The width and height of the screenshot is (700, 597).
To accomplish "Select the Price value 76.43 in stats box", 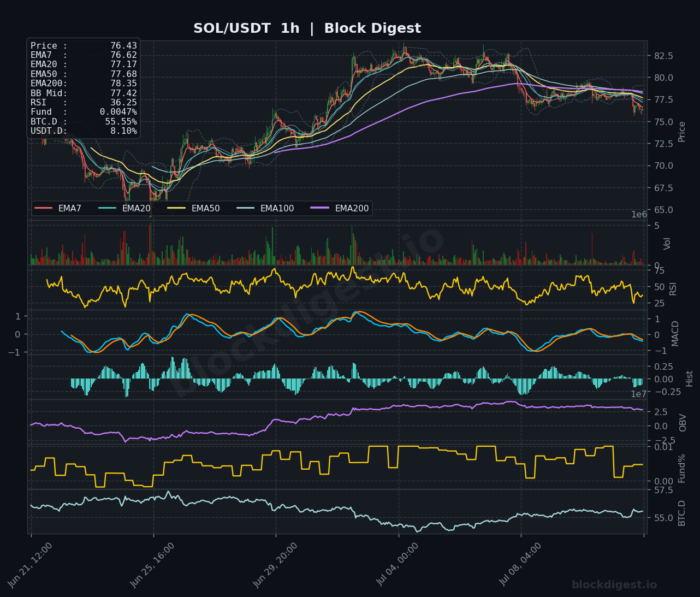I will (124, 46).
